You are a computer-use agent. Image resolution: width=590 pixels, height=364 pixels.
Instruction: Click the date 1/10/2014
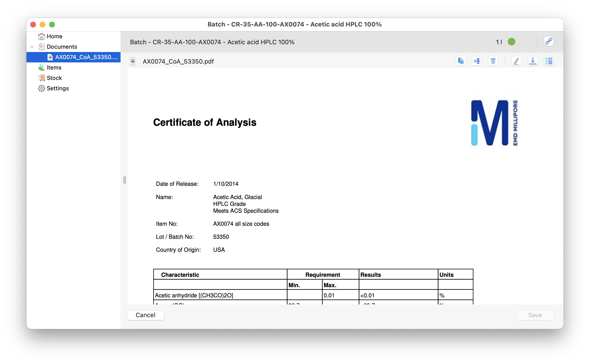pyautogui.click(x=226, y=184)
